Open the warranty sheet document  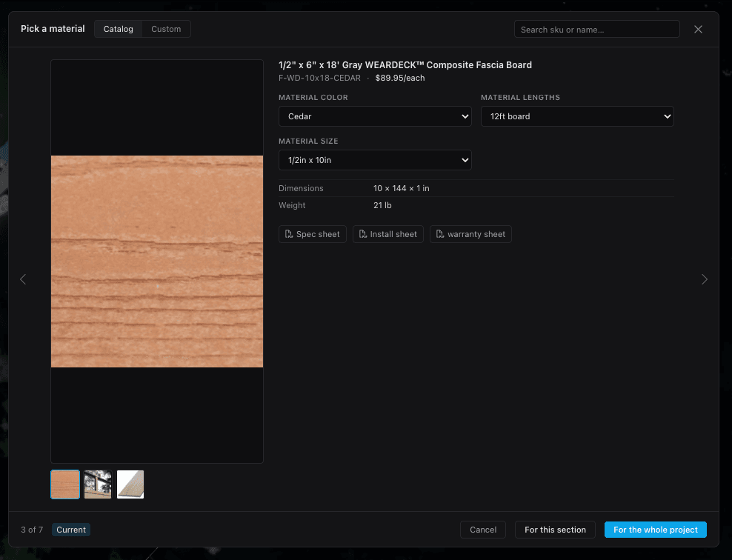coord(470,234)
